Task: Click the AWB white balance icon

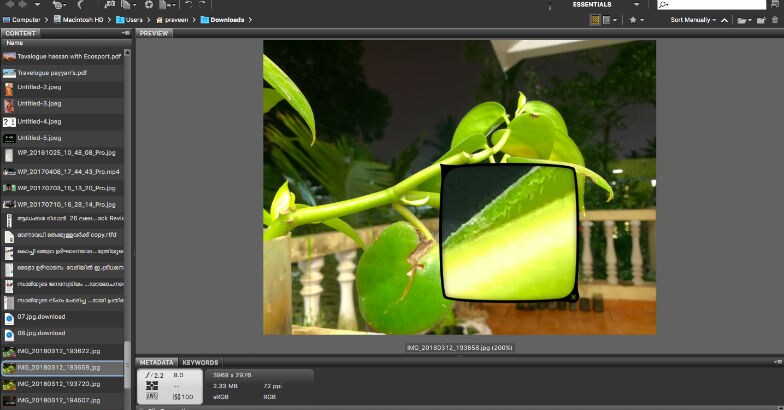Action: [152, 396]
